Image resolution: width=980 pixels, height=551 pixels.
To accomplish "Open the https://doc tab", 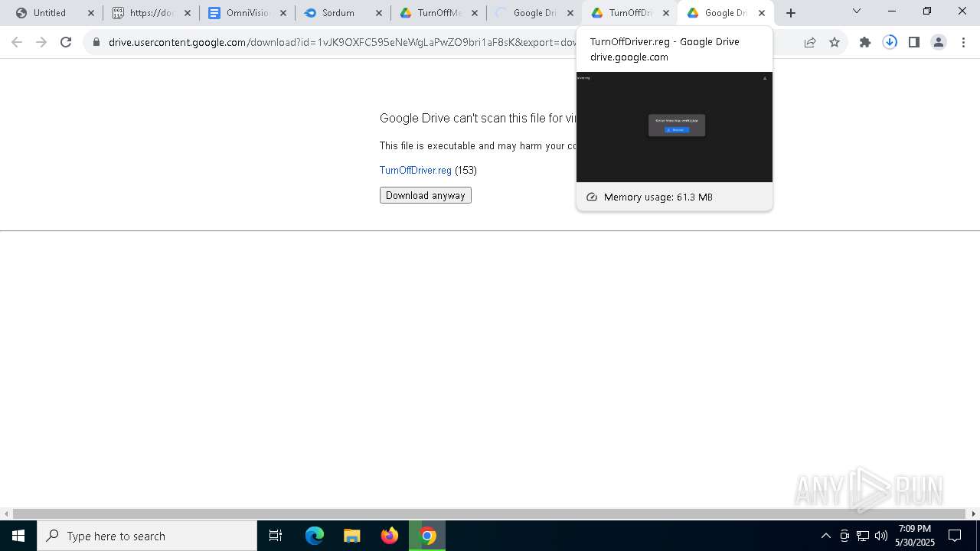I will (150, 13).
